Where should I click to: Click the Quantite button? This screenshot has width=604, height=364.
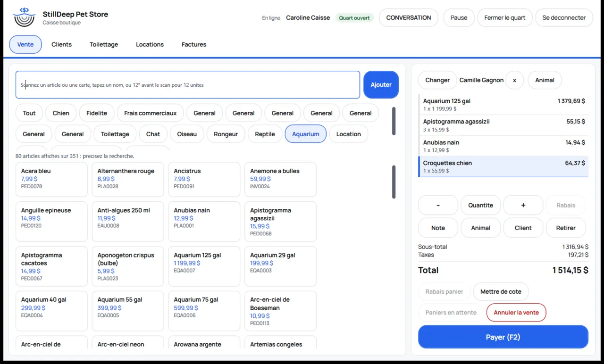(x=481, y=205)
